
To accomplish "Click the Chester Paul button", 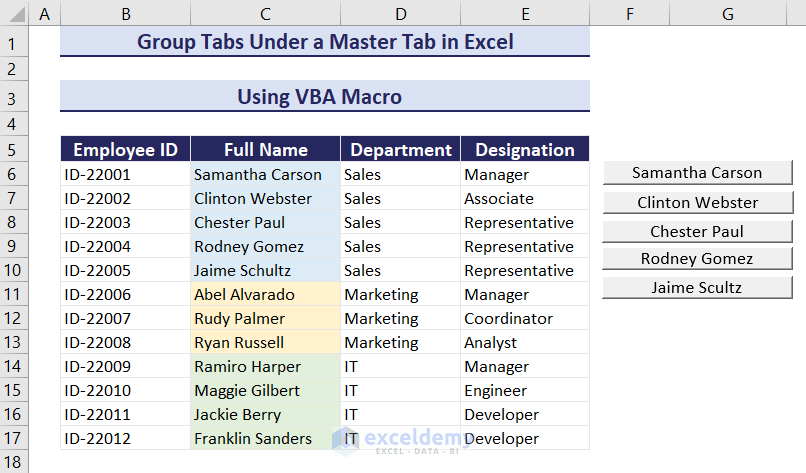I will [697, 231].
